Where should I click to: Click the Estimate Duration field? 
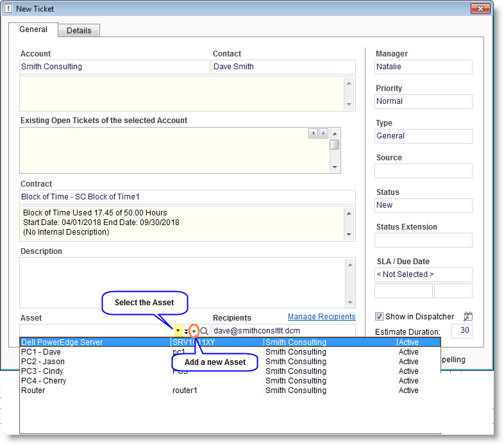[462, 331]
